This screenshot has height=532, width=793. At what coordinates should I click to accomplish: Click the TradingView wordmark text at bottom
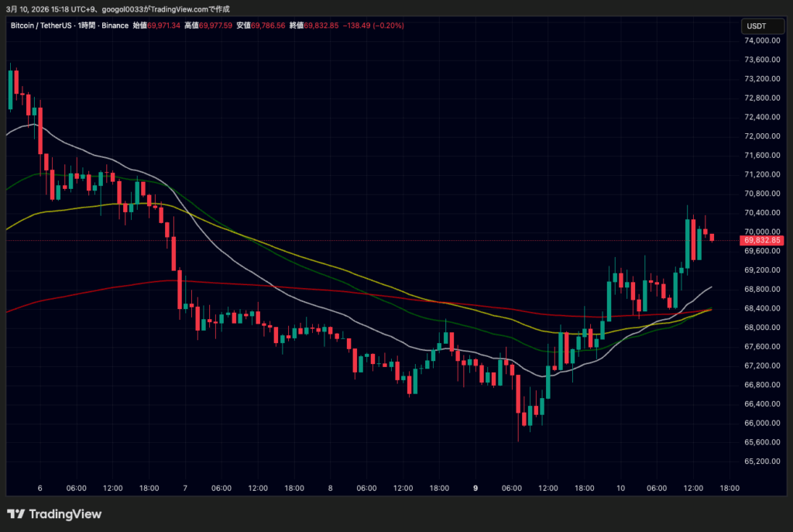(66, 514)
